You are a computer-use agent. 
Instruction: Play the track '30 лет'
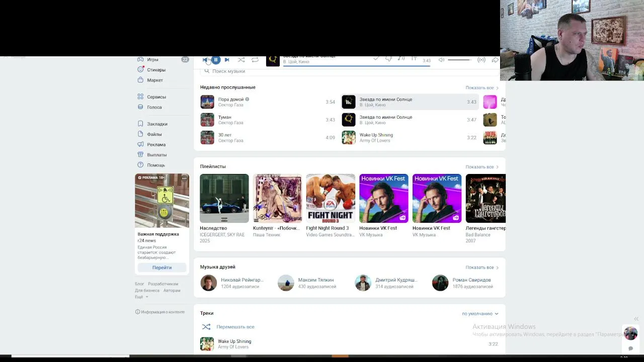click(x=268, y=138)
